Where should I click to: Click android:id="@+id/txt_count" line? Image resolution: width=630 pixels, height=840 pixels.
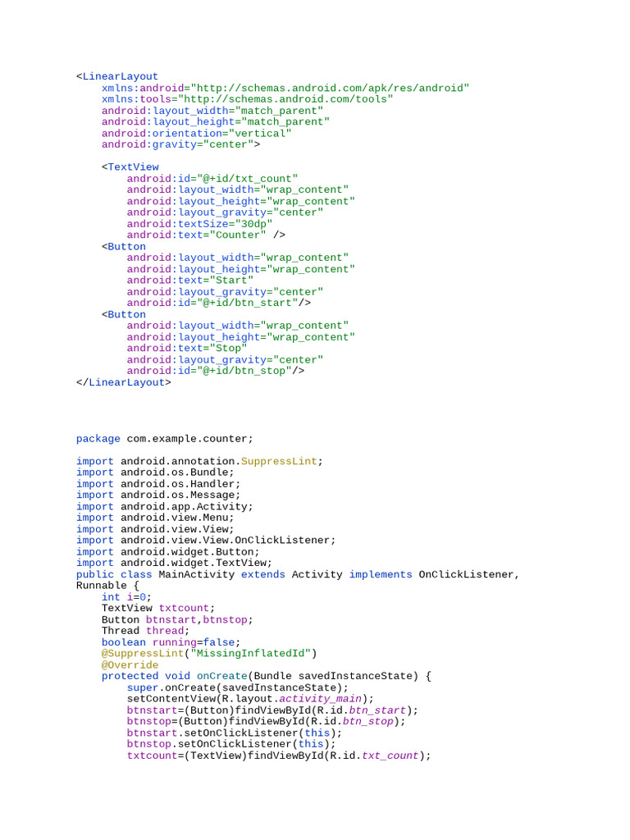pos(212,179)
